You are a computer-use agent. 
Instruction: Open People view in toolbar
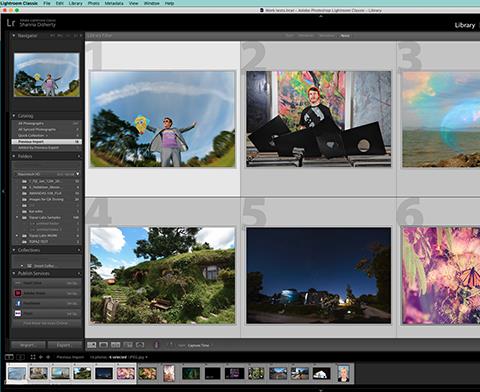coord(140,345)
